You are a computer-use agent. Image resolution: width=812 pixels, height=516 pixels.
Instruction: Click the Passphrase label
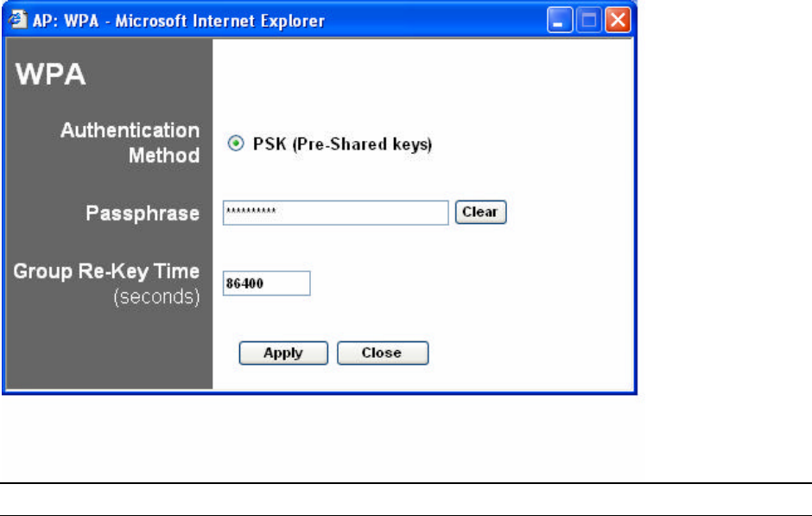tap(143, 213)
